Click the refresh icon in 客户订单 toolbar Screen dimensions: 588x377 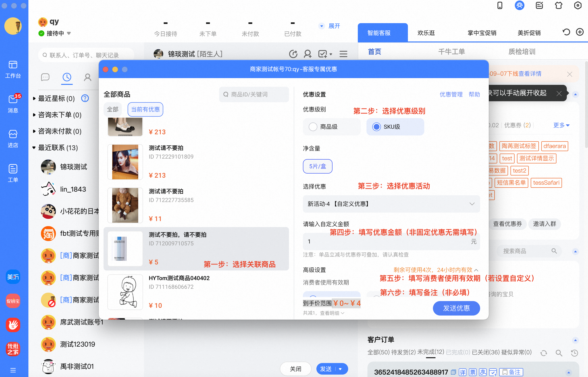(x=543, y=353)
